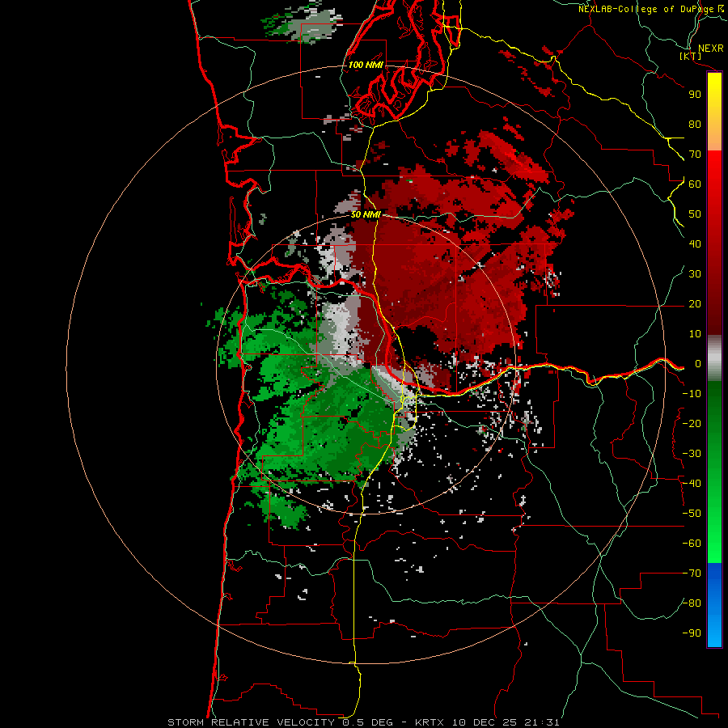
Task: Select the '-70' scale label
Action: [692, 574]
